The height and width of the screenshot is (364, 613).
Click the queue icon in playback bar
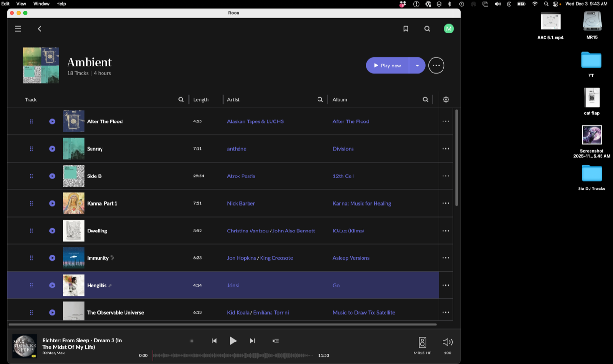pos(276,341)
